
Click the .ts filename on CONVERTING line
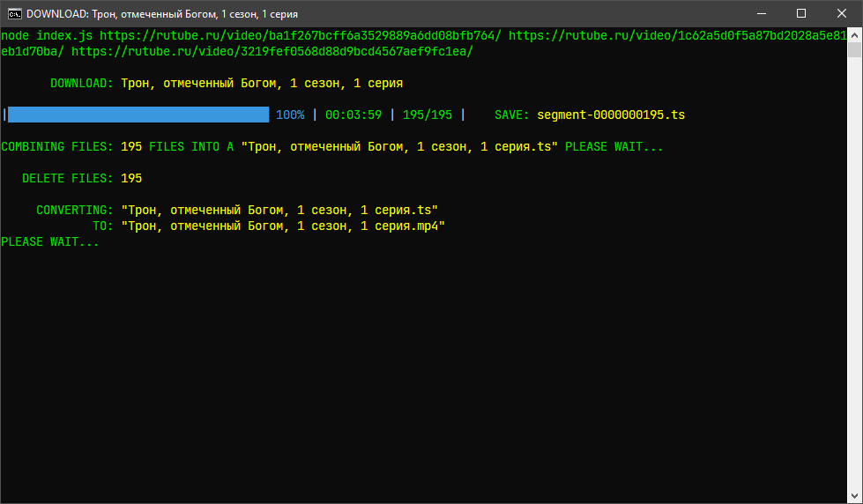click(x=279, y=211)
